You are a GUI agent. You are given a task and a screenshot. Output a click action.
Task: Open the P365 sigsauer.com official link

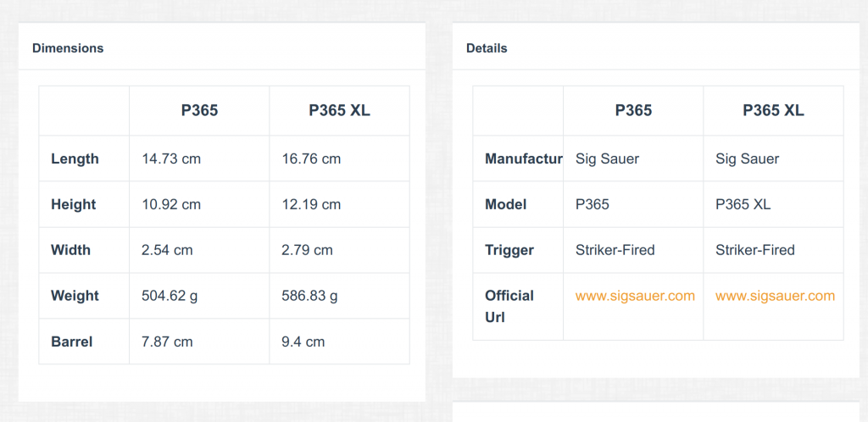[x=635, y=296]
